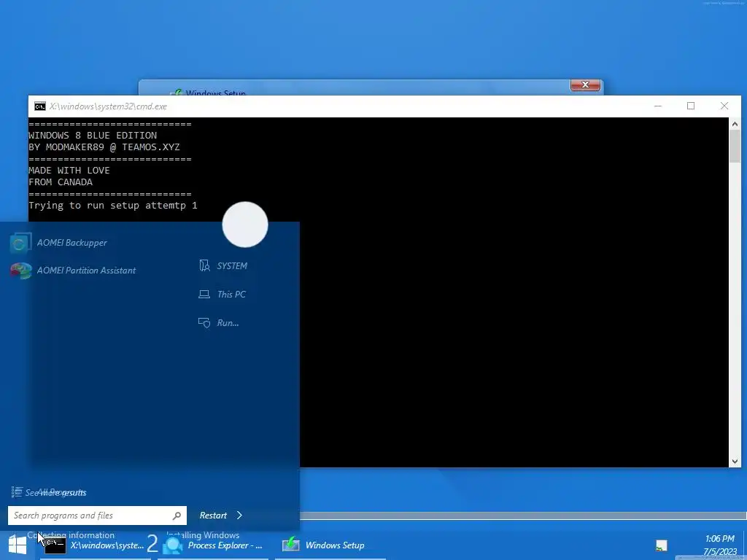Click 'WINDOWS 8 BLUE EDITION' text line
747x560 pixels.
tap(93, 135)
